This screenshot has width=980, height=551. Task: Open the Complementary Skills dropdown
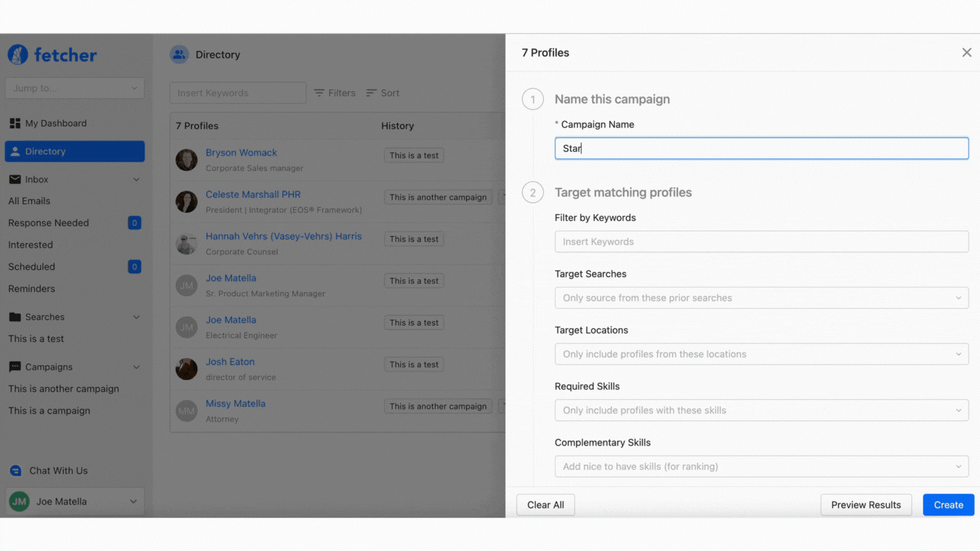tap(762, 467)
